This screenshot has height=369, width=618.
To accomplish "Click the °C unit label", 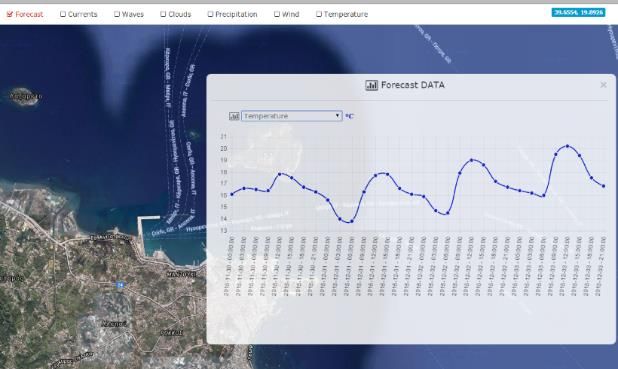I will (x=350, y=116).
